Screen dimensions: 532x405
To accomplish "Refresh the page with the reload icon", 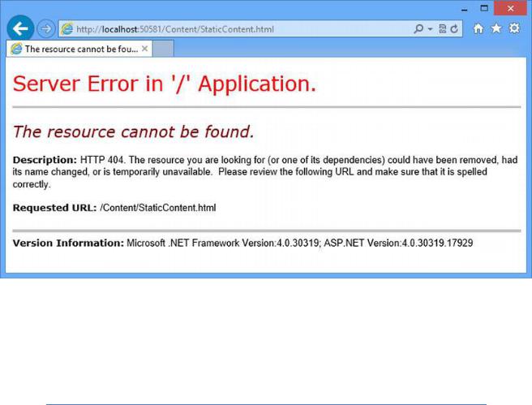I will [x=454, y=29].
